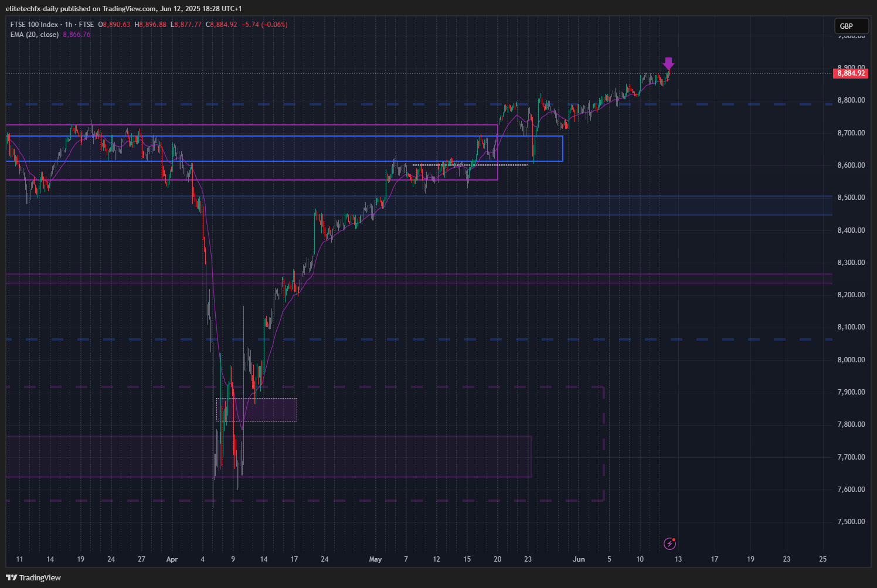This screenshot has height=588, width=877.
Task: Select the EMA (20, close) indicator legend
Action: pos(35,35)
